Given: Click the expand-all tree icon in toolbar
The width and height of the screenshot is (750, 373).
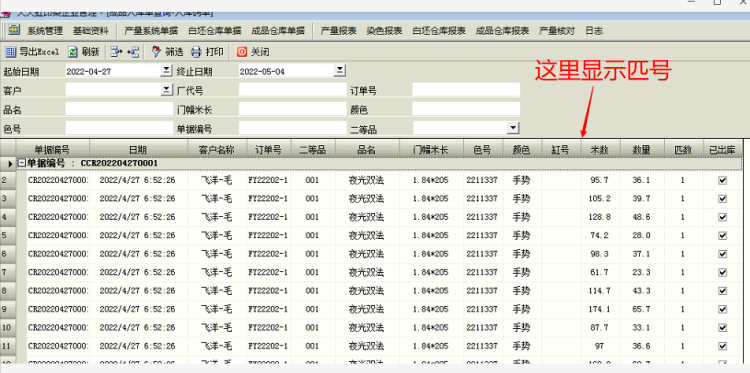Looking at the screenshot, I should coord(116,52).
